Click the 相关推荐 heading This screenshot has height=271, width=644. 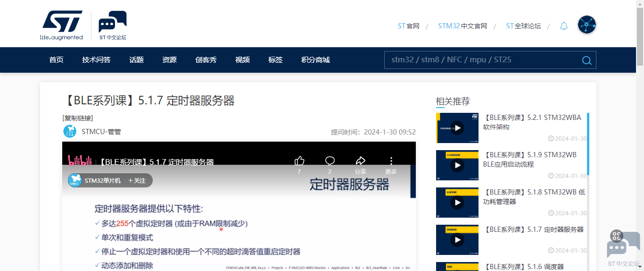453,102
